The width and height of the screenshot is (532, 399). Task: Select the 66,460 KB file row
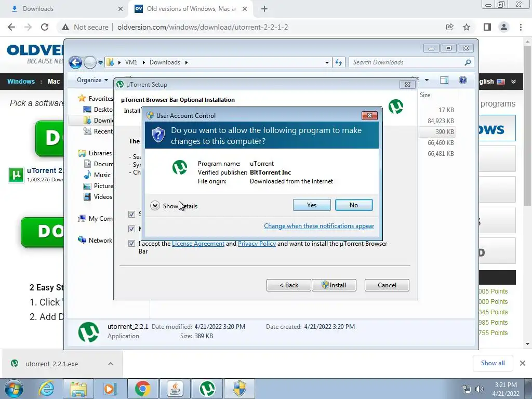point(441,143)
